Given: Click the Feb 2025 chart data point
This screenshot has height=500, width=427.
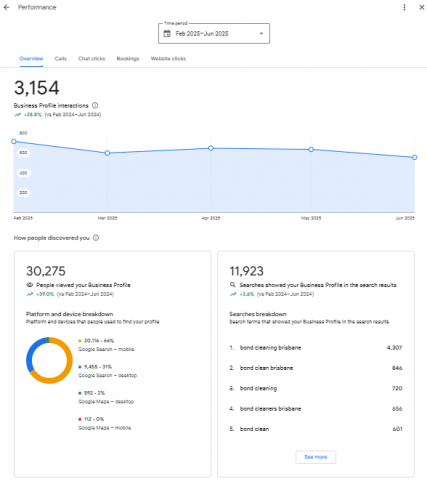Looking at the screenshot, I should pyautogui.click(x=14, y=142).
